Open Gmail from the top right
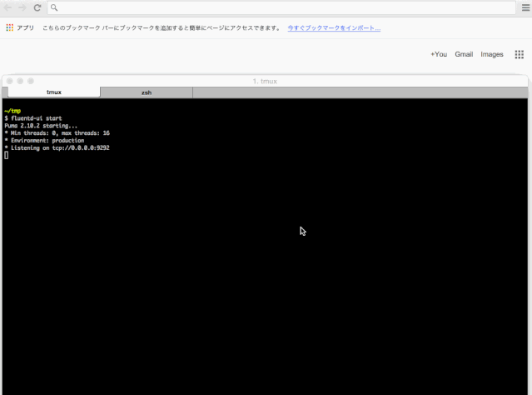 point(464,54)
